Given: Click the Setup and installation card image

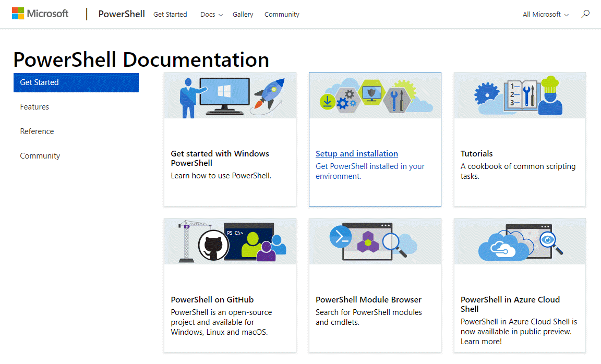Looking at the screenshot, I should (x=375, y=95).
